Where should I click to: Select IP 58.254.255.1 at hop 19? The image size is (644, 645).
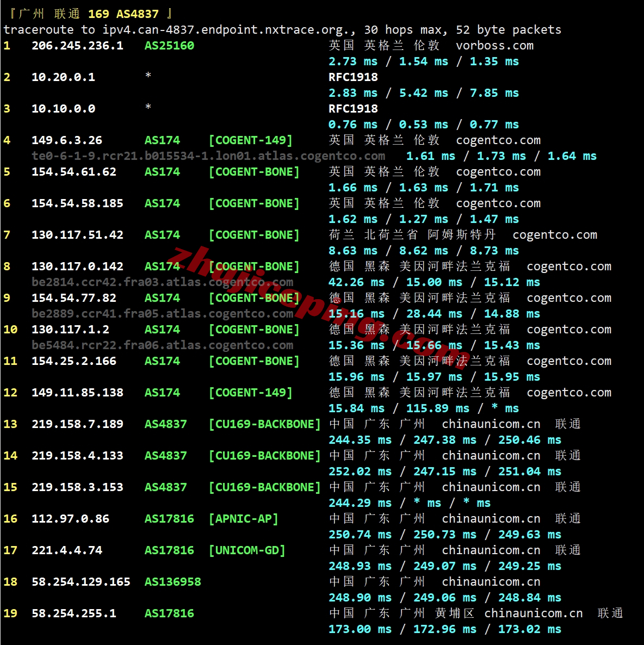tap(74, 613)
